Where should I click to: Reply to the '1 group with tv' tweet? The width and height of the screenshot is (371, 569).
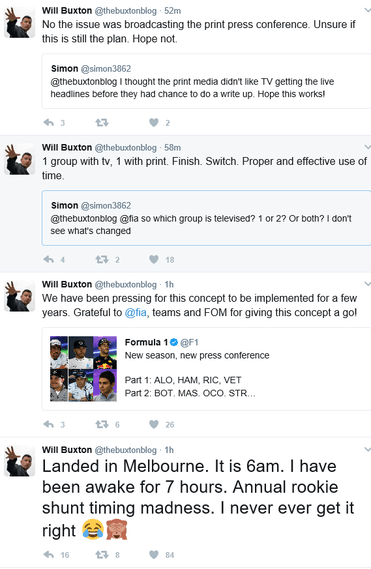(x=49, y=259)
